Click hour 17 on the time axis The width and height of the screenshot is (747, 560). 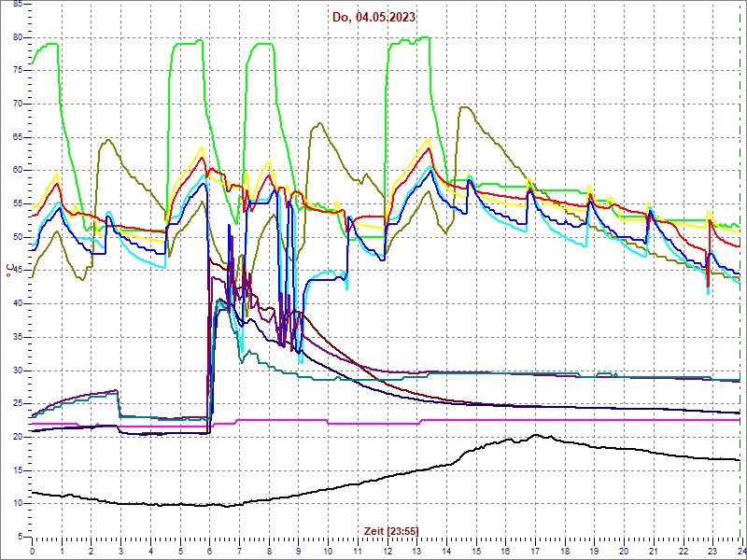click(x=535, y=551)
